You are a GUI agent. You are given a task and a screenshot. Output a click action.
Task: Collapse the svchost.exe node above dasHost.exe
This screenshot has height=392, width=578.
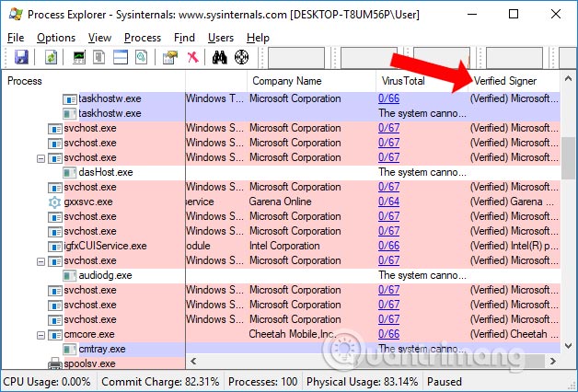(40, 158)
